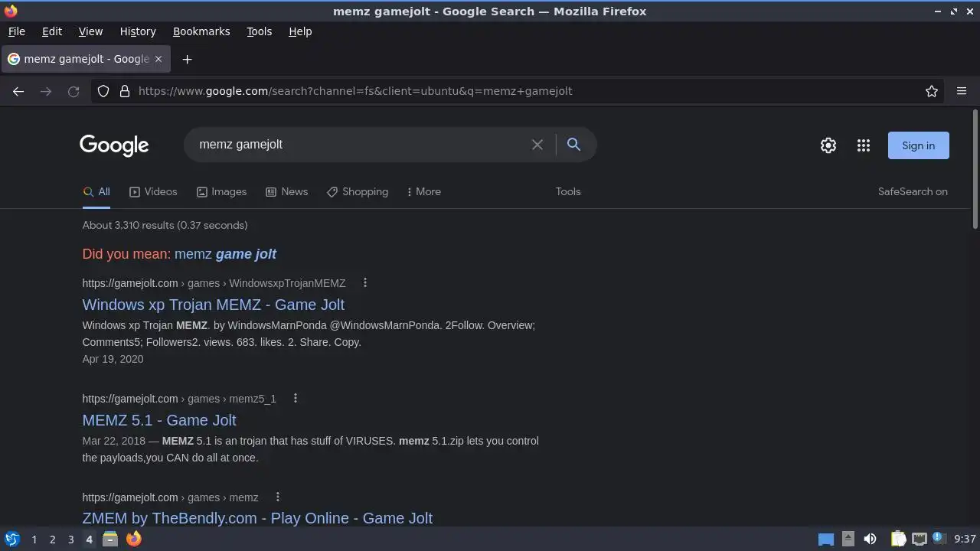Click the gamejolt.com memz5_1 breadcrumb
The height and width of the screenshot is (551, 980).
(x=179, y=399)
